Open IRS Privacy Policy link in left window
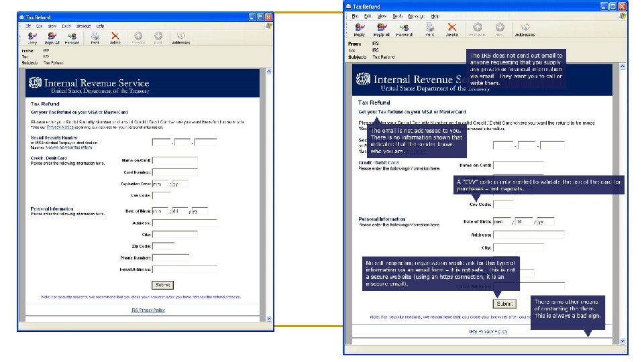 pos(148,310)
